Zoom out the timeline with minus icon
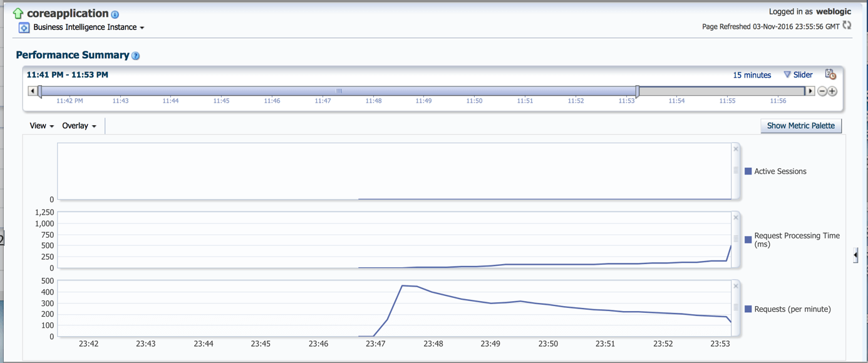 [x=822, y=91]
